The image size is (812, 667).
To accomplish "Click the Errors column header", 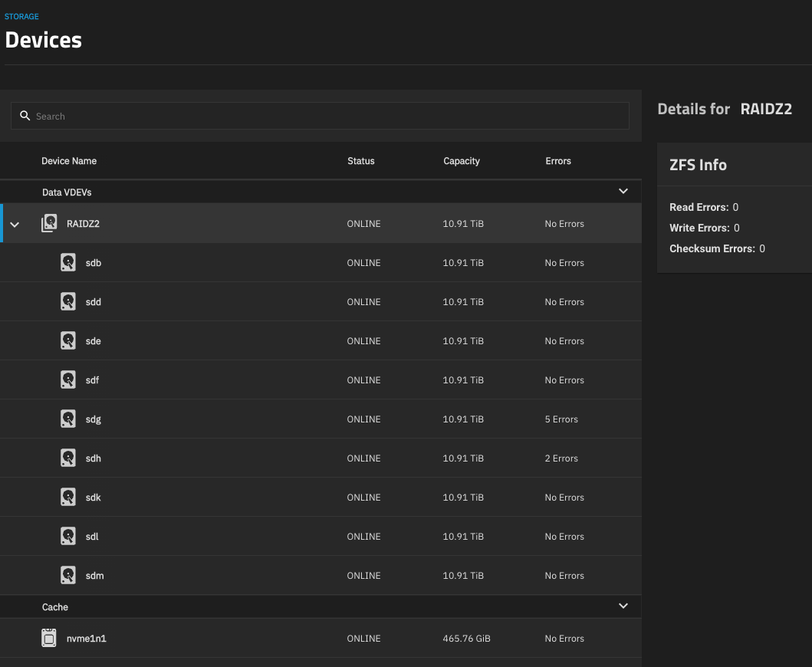I will coord(558,161).
